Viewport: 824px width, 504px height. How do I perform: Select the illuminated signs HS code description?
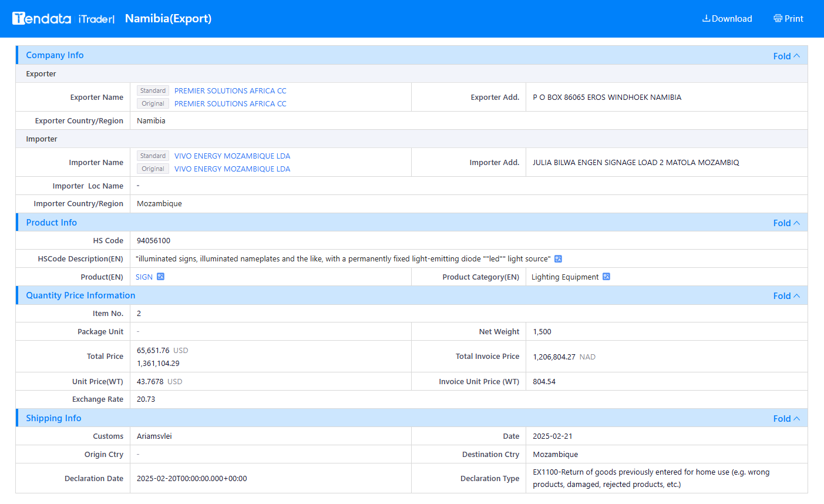343,258
